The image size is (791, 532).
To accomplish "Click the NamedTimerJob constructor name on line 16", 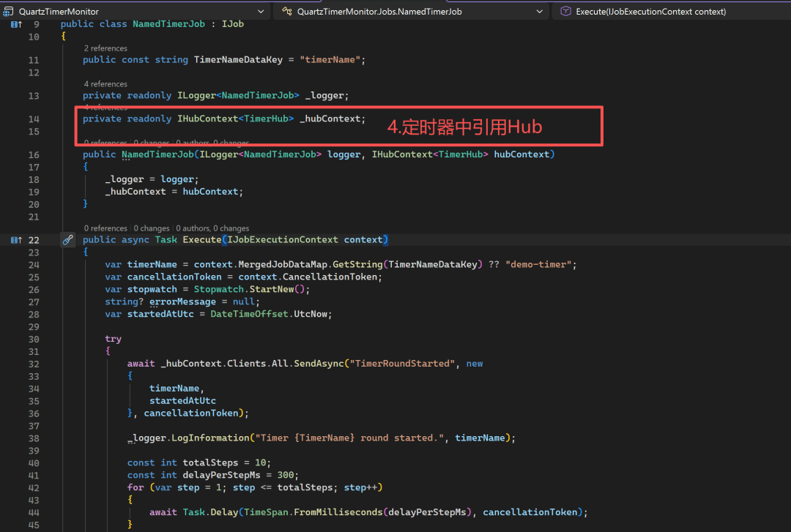I will 157,154.
